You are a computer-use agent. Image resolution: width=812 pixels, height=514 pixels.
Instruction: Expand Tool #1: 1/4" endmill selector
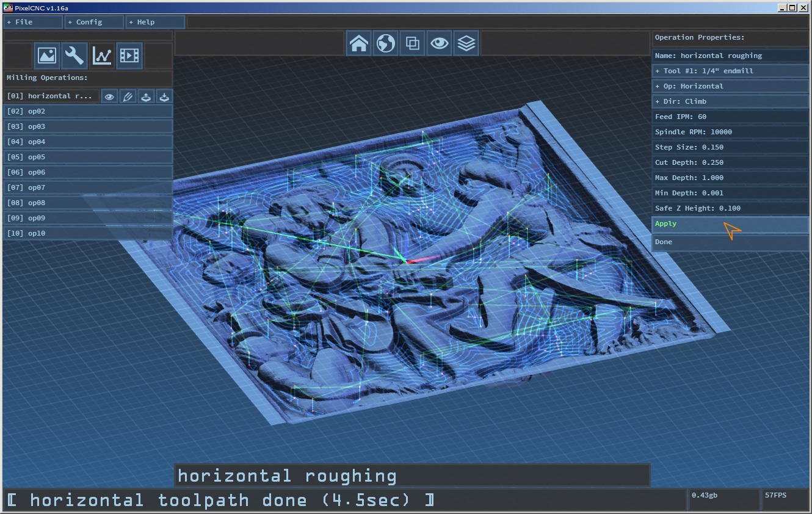[x=730, y=71]
